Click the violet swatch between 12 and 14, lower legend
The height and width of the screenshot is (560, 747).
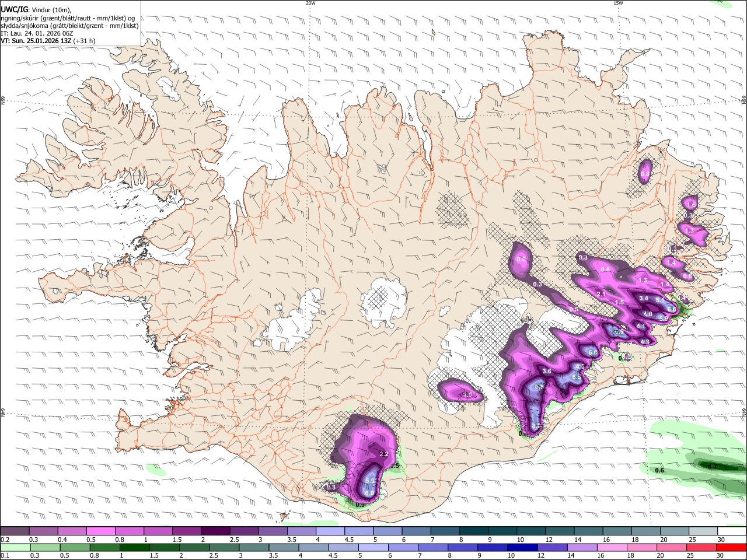click(x=551, y=547)
